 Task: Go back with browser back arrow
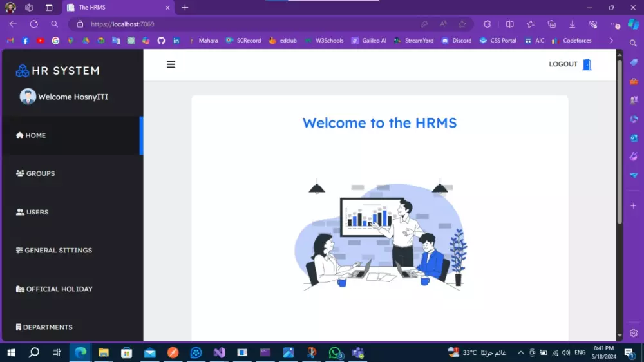pyautogui.click(x=13, y=24)
